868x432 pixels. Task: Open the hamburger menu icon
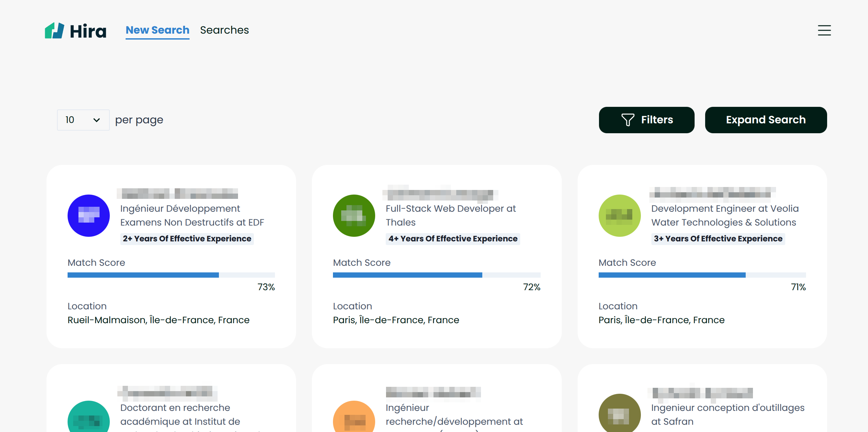coord(824,30)
